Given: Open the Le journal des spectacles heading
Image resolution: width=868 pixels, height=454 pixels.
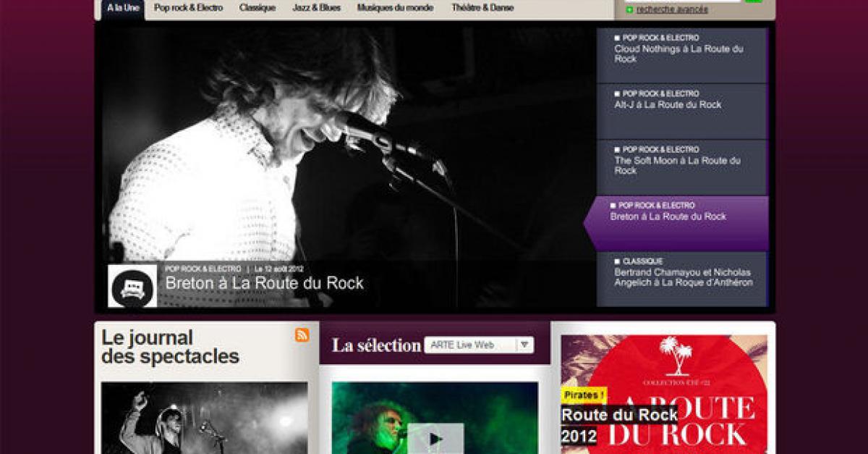Looking at the screenshot, I should [170, 347].
